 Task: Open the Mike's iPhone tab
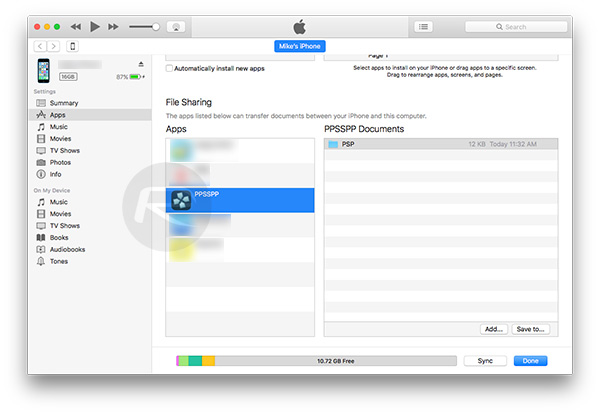[300, 46]
